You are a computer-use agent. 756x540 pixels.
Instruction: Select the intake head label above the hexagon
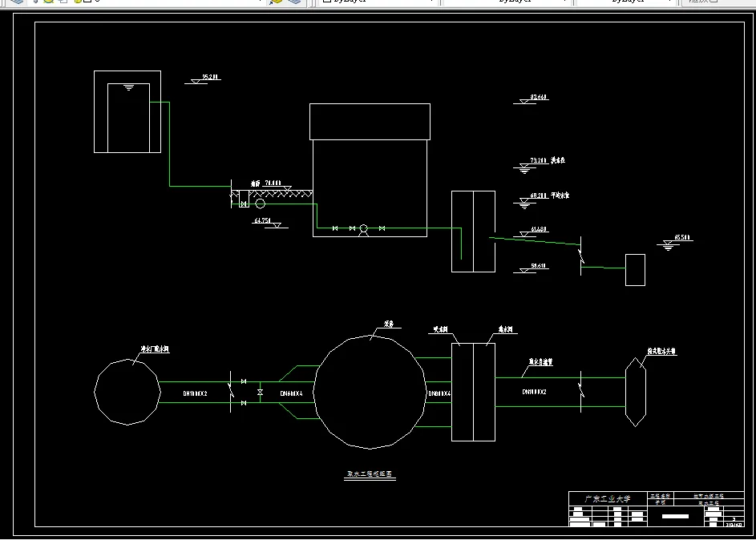point(662,352)
